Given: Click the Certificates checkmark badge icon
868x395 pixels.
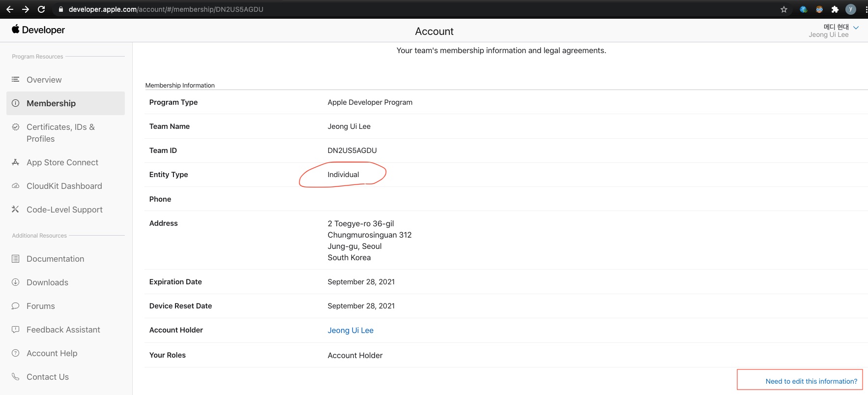Looking at the screenshot, I should coord(16,127).
